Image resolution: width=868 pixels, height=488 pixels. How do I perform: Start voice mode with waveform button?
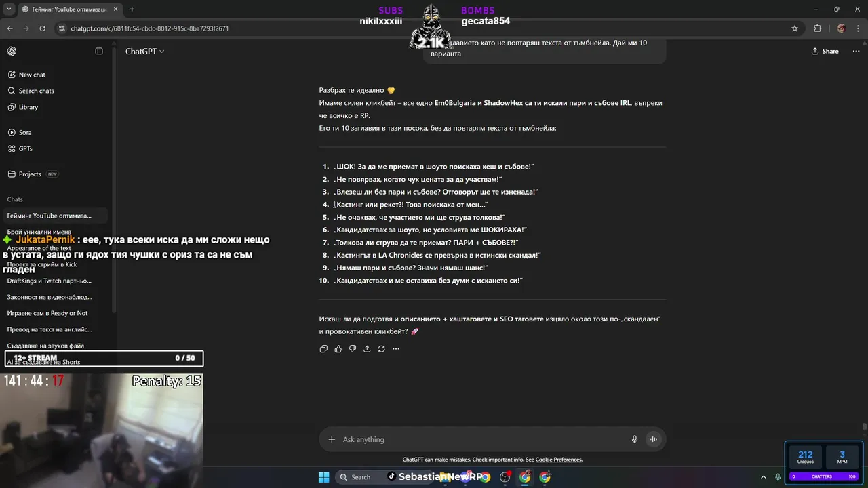[654, 439]
